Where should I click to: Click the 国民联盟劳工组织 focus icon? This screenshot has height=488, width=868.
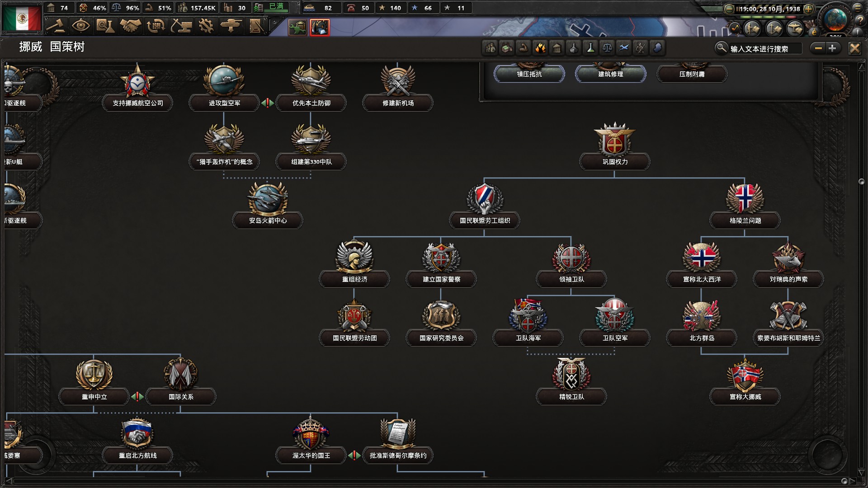(485, 198)
